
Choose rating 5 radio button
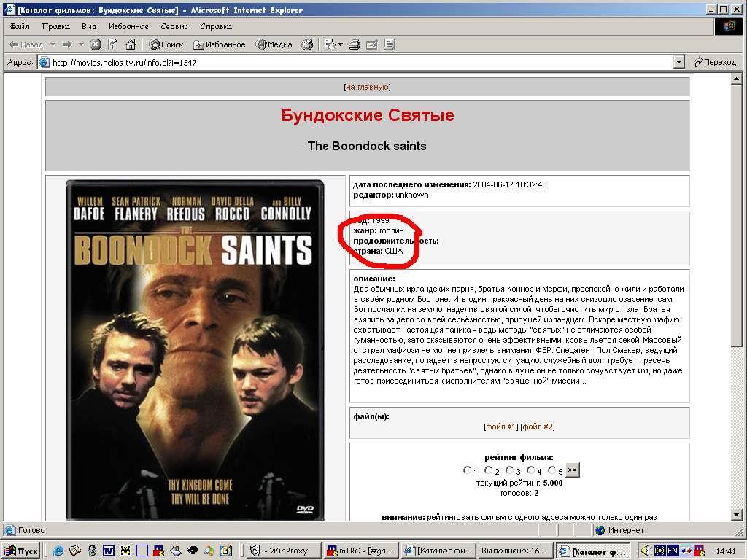pyautogui.click(x=551, y=470)
